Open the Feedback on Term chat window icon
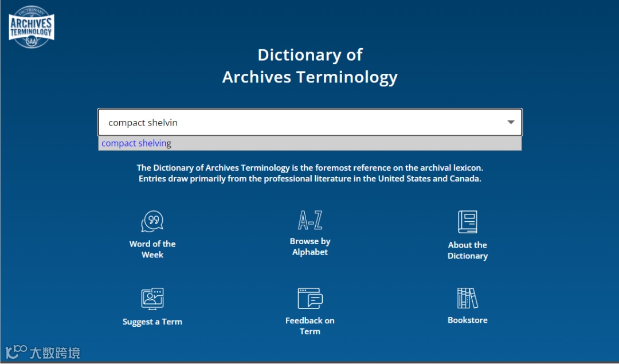This screenshot has height=364, width=619. (310, 298)
